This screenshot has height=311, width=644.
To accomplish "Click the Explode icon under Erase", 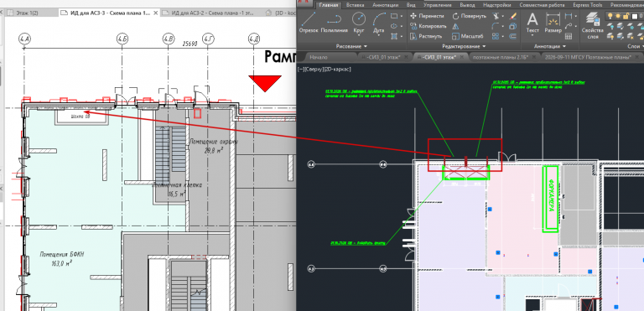I will 512,26.
